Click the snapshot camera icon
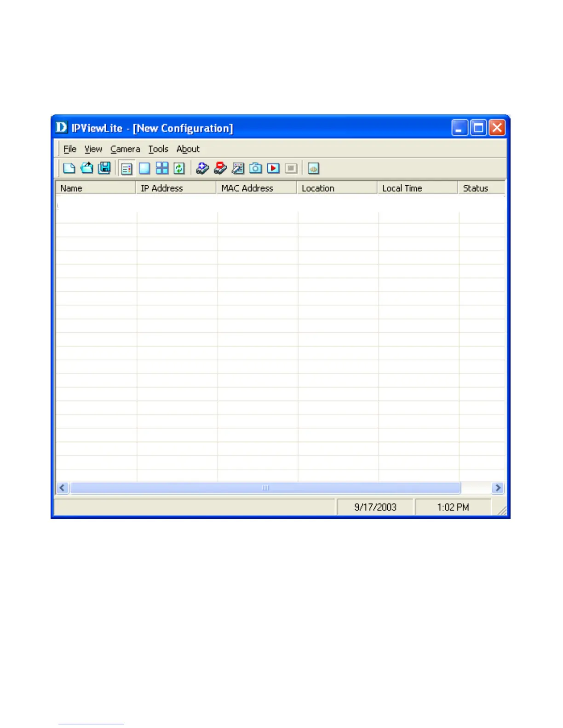The width and height of the screenshot is (563, 728). [x=256, y=168]
